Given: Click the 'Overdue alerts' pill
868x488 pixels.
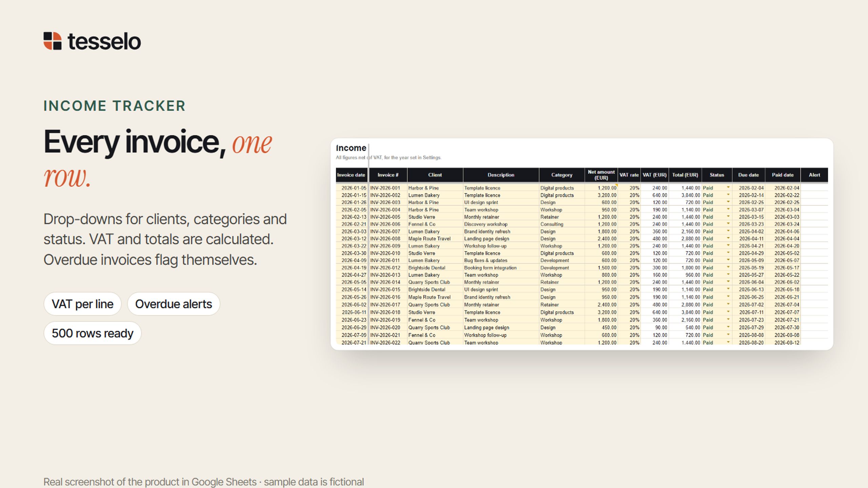Looking at the screenshot, I should [174, 304].
